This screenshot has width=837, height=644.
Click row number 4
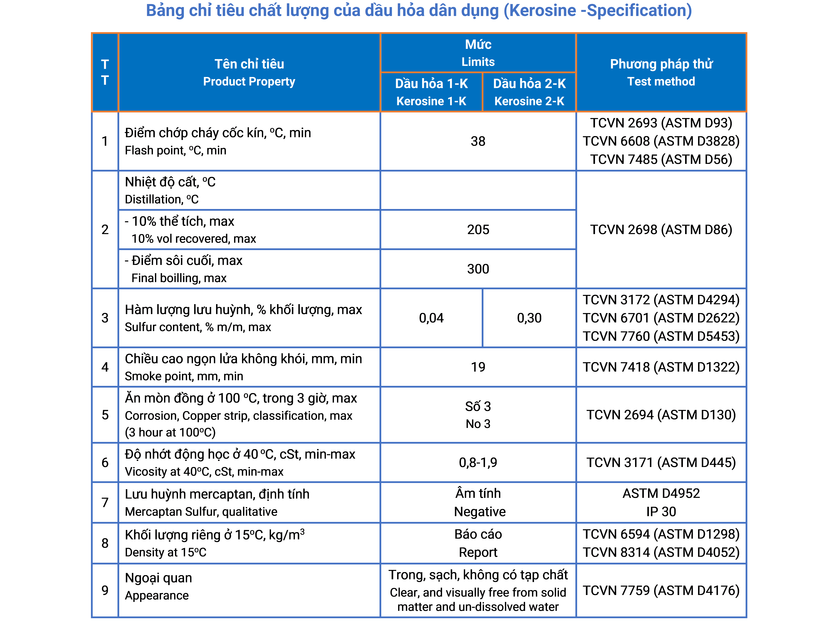pos(105,367)
